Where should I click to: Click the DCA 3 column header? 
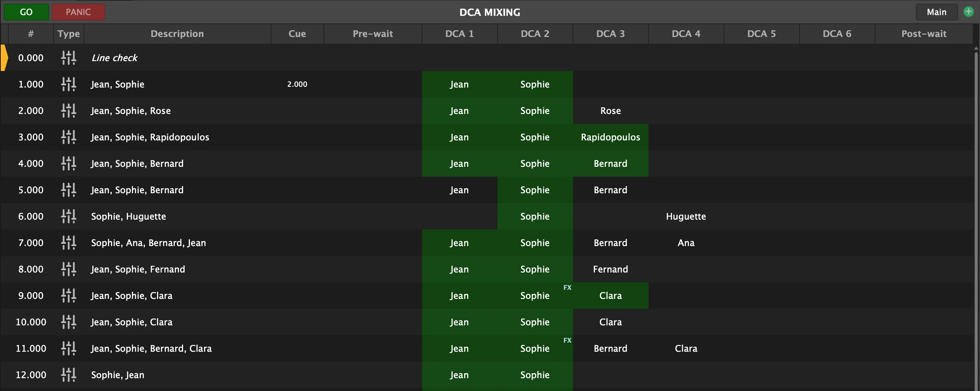pyautogui.click(x=610, y=34)
